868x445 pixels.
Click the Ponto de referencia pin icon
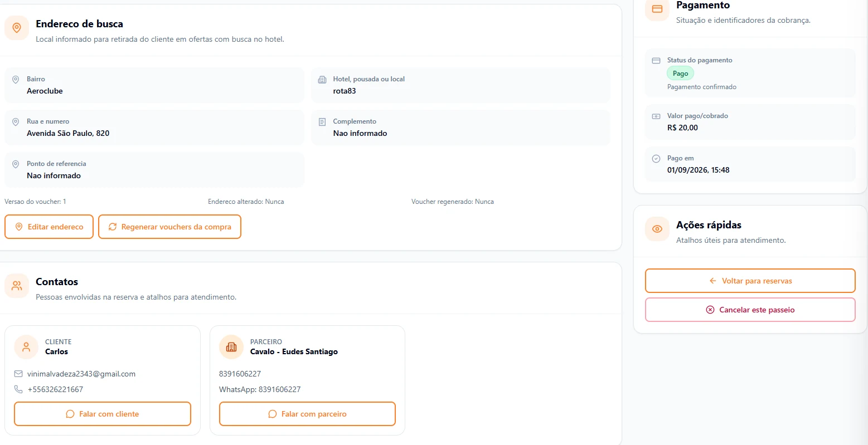16,164
